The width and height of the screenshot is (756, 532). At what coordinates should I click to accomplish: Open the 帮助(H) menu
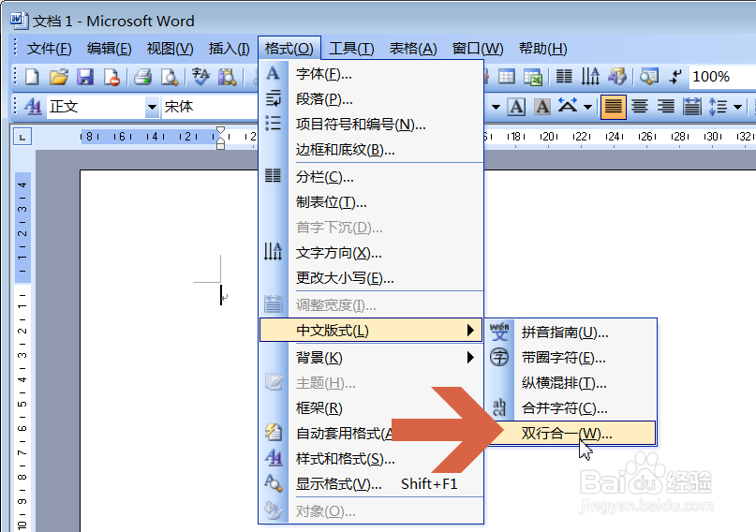[543, 48]
